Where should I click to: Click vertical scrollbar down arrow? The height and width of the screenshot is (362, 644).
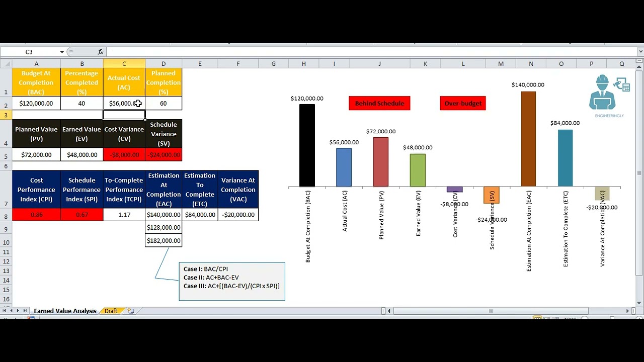click(640, 303)
